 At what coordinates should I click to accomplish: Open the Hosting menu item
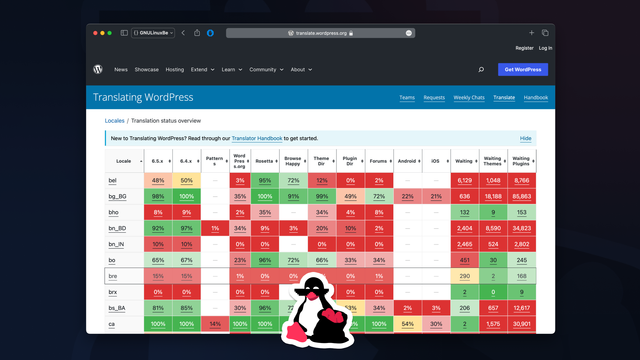click(x=175, y=70)
